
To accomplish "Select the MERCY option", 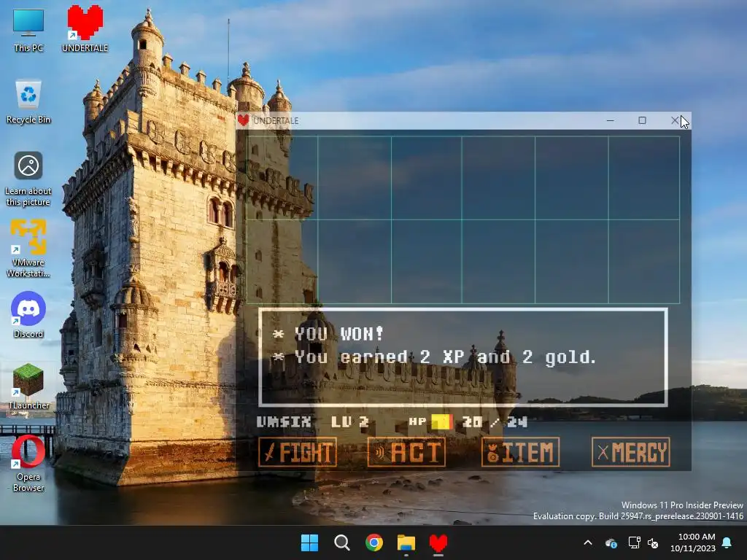I will point(631,452).
